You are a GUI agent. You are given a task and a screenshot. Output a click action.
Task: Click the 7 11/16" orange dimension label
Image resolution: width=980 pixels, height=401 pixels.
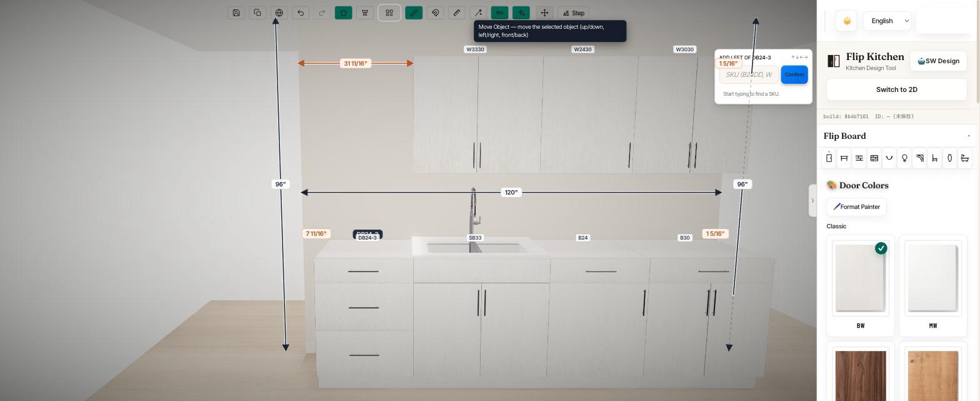click(x=316, y=233)
